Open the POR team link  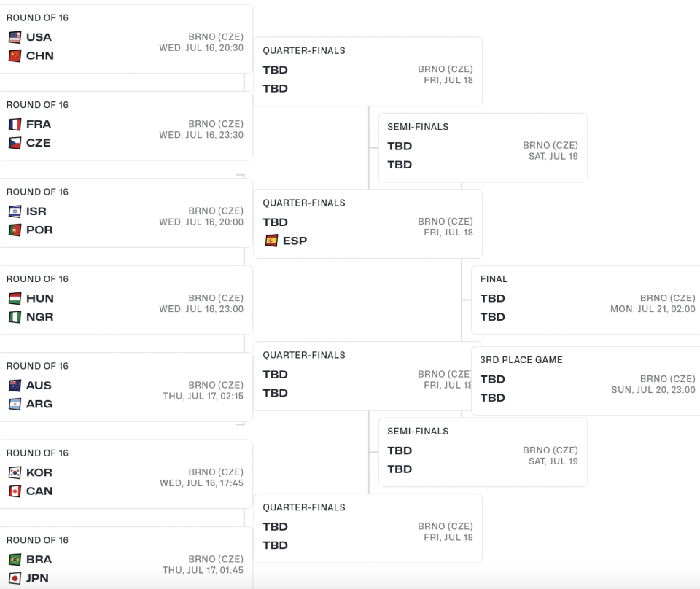pyautogui.click(x=39, y=230)
